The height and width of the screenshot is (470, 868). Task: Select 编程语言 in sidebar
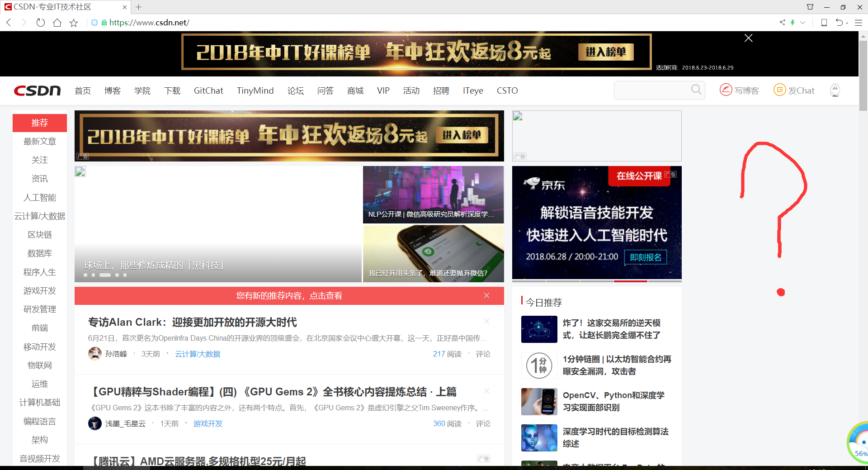tap(40, 422)
